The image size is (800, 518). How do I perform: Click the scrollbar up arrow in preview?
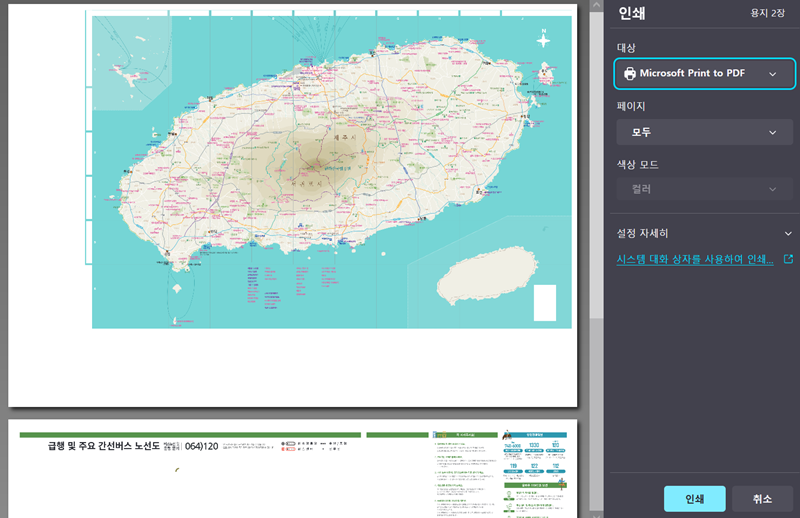coord(596,5)
